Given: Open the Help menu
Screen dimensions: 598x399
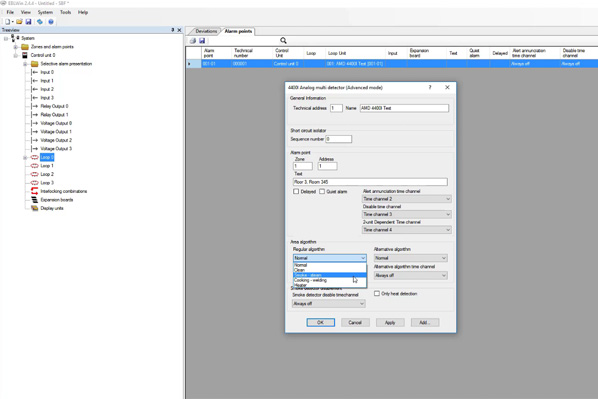Looking at the screenshot, I should [83, 12].
